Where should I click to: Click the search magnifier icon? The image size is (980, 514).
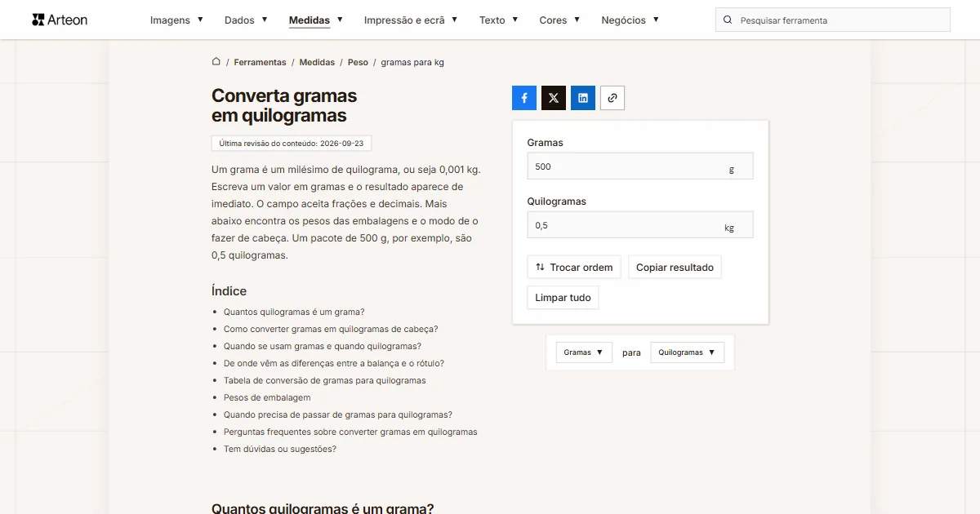pos(728,20)
